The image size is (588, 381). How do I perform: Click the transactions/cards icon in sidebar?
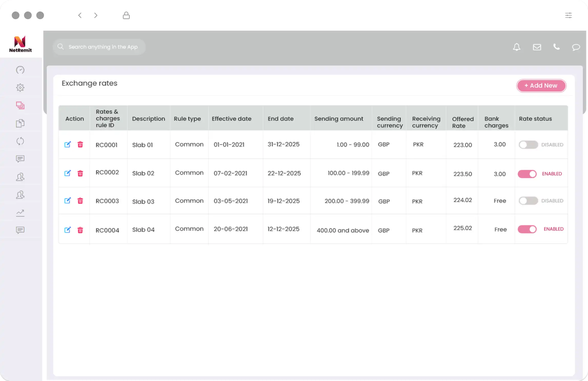tap(20, 105)
